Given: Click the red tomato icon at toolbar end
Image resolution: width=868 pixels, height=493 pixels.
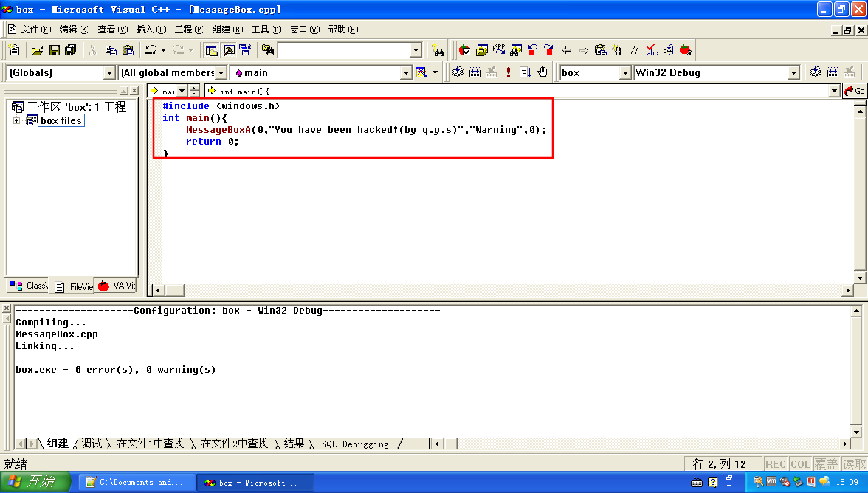Looking at the screenshot, I should point(685,50).
